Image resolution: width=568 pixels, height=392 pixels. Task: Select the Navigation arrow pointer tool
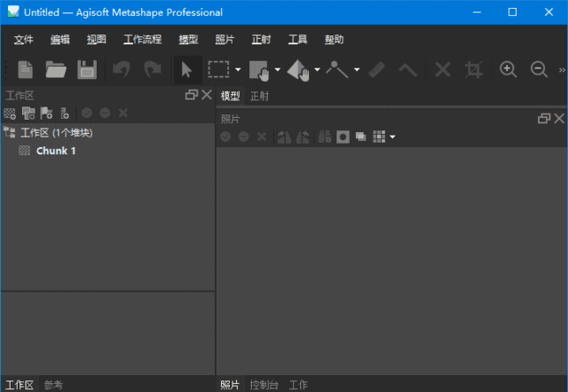click(187, 69)
